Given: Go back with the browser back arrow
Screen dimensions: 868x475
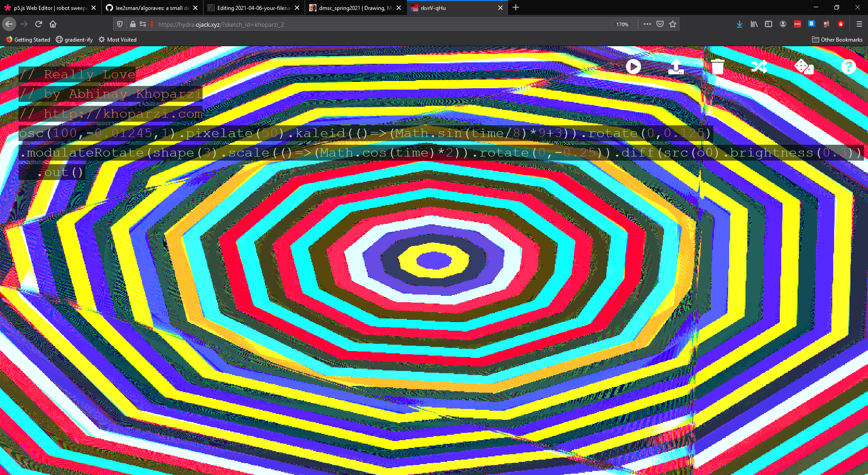Looking at the screenshot, I should (x=9, y=24).
